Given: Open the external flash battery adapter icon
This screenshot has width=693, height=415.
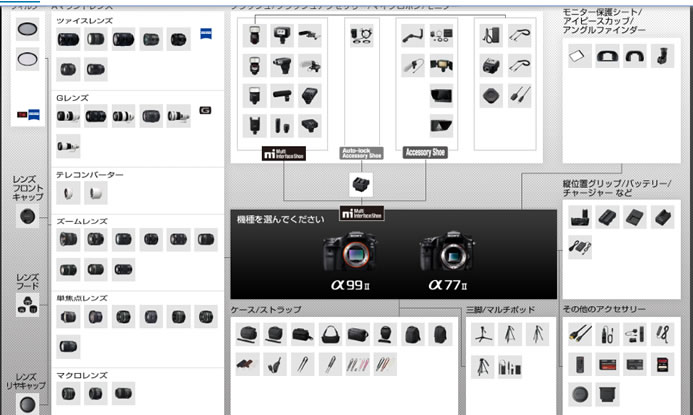Looking at the screenshot, I should (491, 36).
